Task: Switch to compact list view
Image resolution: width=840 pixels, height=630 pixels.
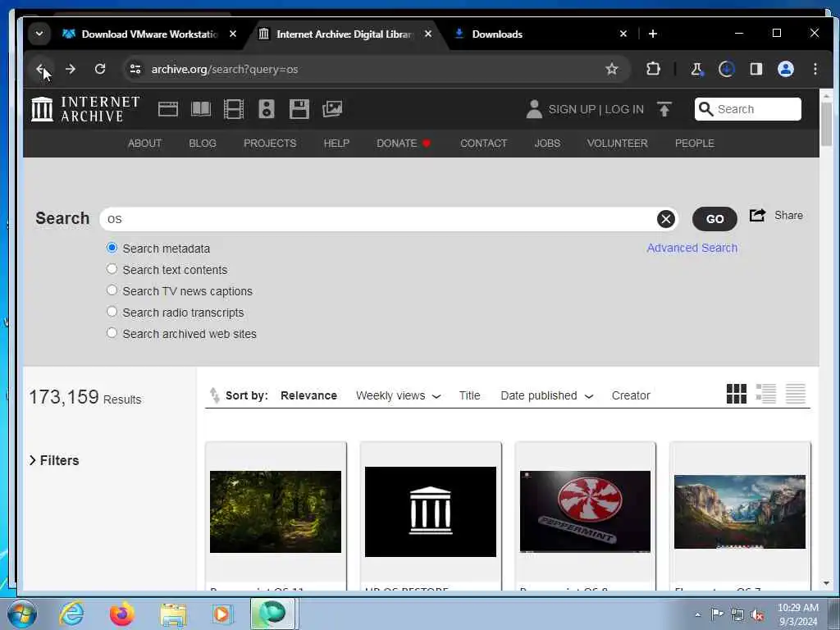Action: (x=796, y=394)
